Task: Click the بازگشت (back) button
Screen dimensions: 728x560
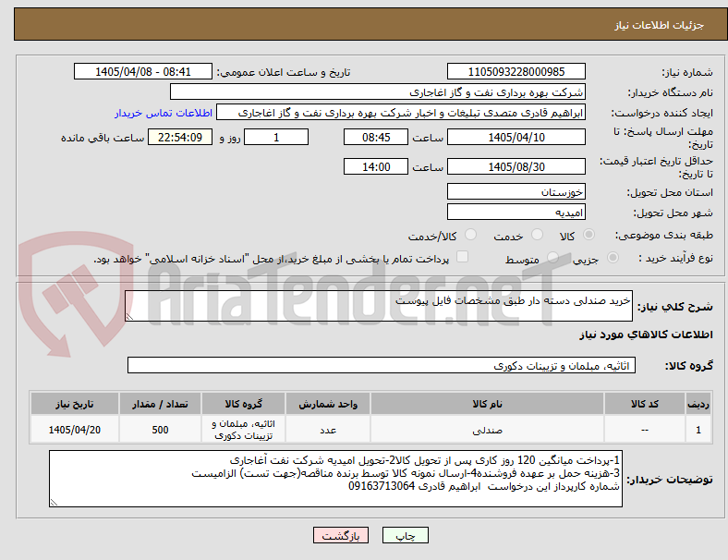Action: tap(341, 535)
